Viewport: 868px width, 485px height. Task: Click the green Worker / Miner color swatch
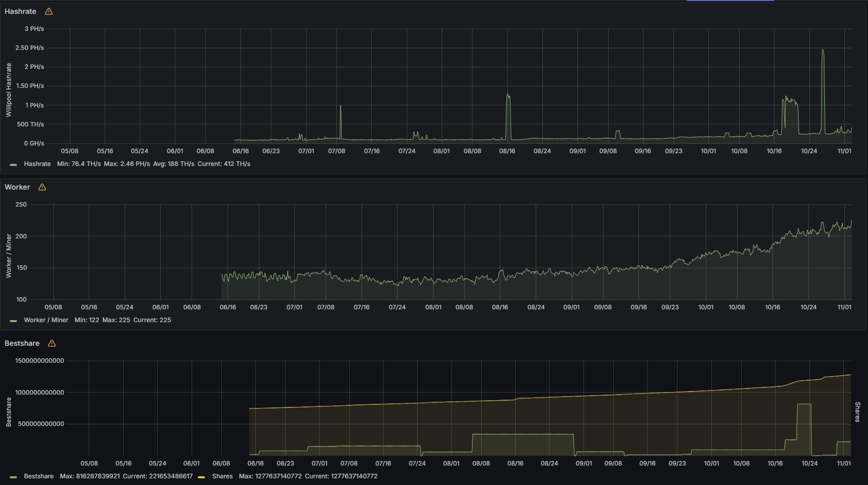13,321
